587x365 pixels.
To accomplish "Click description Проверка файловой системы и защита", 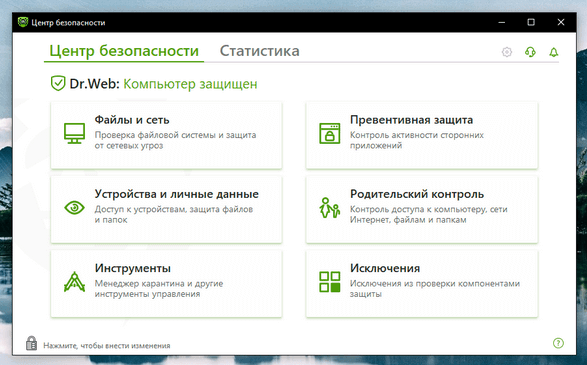I will pos(175,135).
